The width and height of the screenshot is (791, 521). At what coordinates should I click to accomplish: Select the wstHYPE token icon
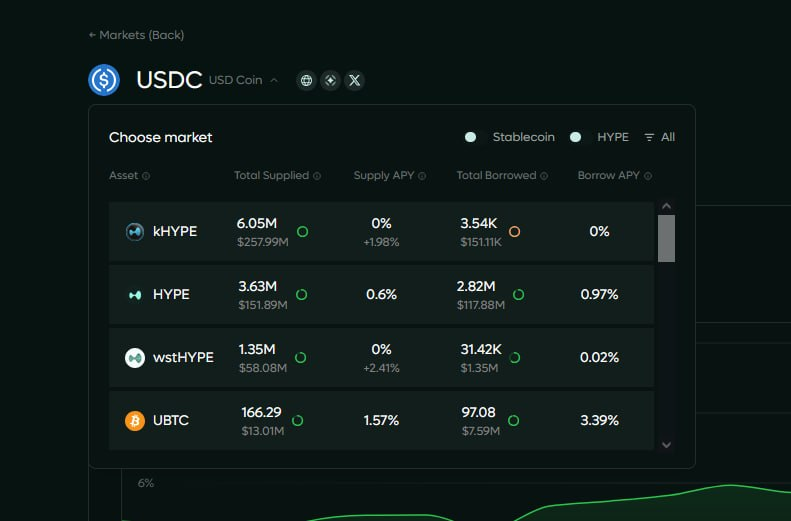tap(135, 358)
